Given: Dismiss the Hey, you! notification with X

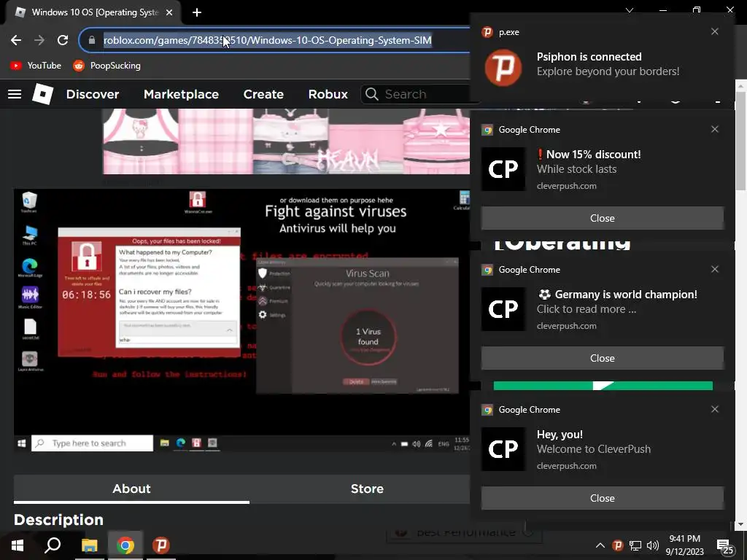Looking at the screenshot, I should [x=715, y=409].
